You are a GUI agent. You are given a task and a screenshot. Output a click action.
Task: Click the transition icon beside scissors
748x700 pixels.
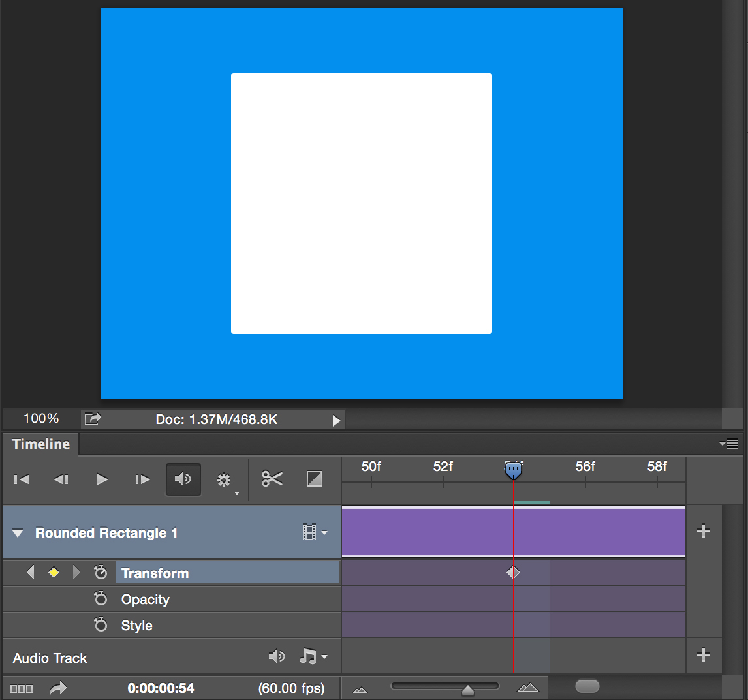315,479
